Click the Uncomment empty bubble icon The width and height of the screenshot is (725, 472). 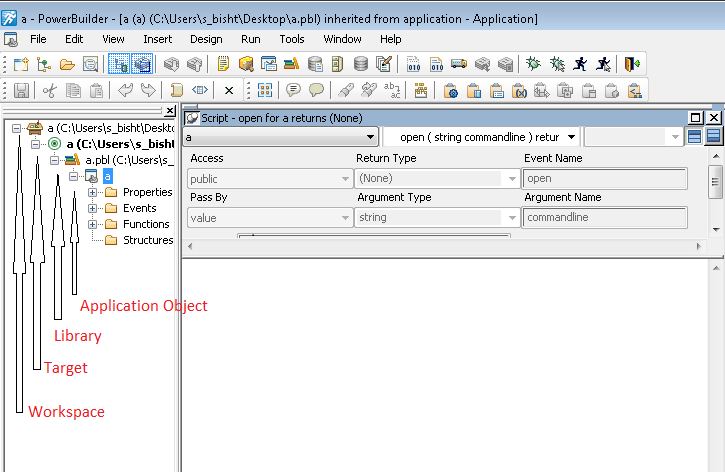click(316, 90)
